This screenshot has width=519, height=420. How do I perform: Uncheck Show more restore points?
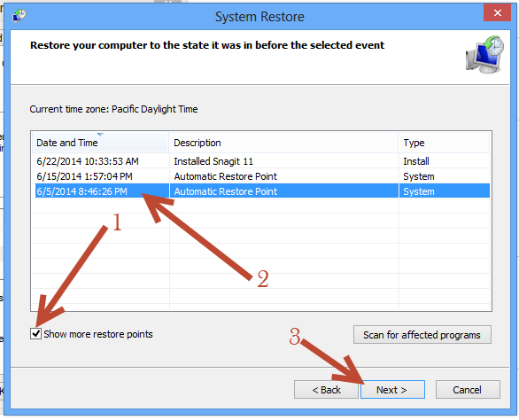[35, 333]
